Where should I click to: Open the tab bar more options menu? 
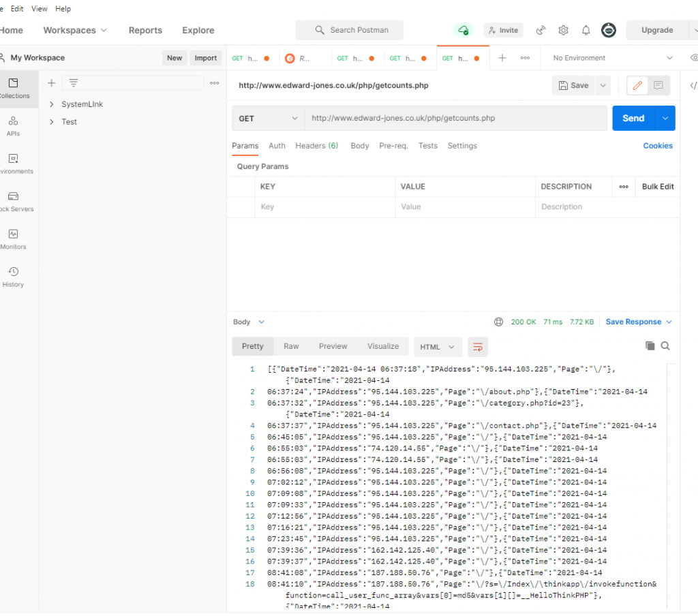coord(526,58)
